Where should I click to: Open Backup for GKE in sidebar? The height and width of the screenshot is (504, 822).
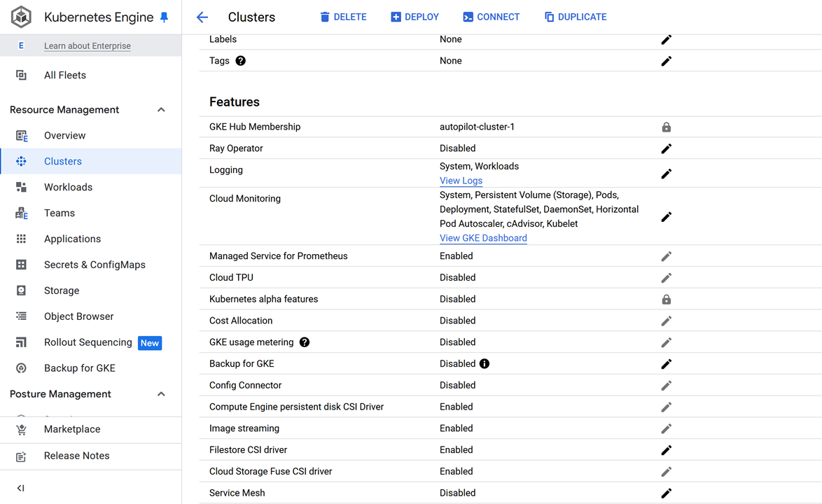point(91,368)
